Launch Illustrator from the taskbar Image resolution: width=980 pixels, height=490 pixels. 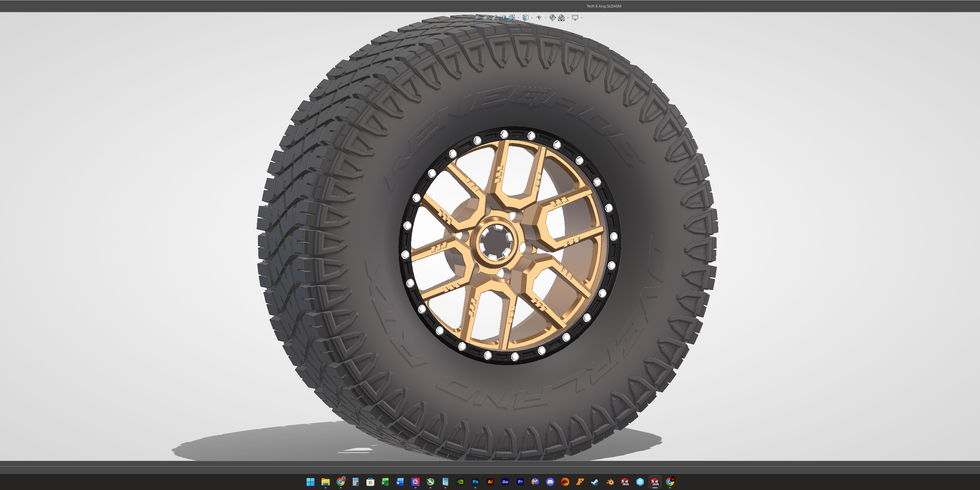pyautogui.click(x=490, y=482)
